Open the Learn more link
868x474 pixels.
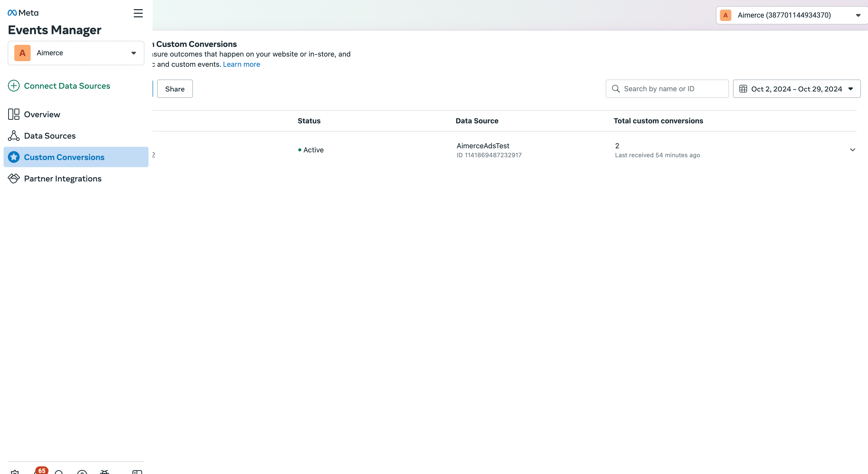241,64
